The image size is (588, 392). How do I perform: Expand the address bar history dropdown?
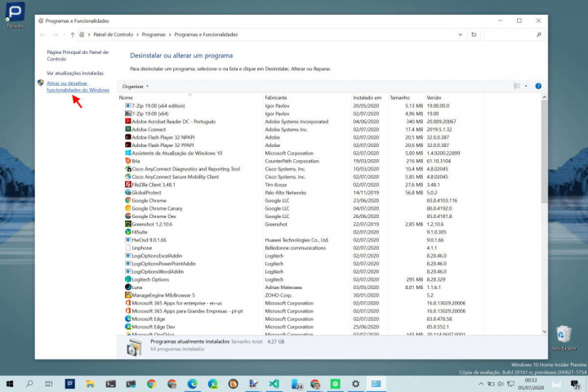point(460,35)
